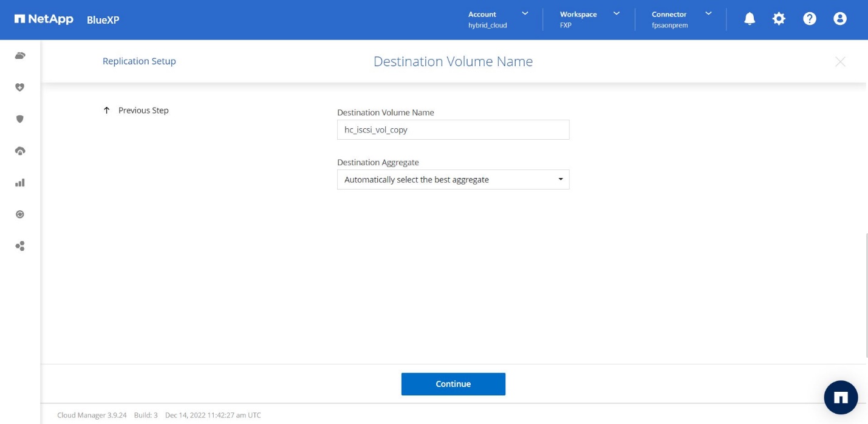The height and width of the screenshot is (424, 868).
Task: Open the notifications bell icon
Action: click(x=750, y=19)
